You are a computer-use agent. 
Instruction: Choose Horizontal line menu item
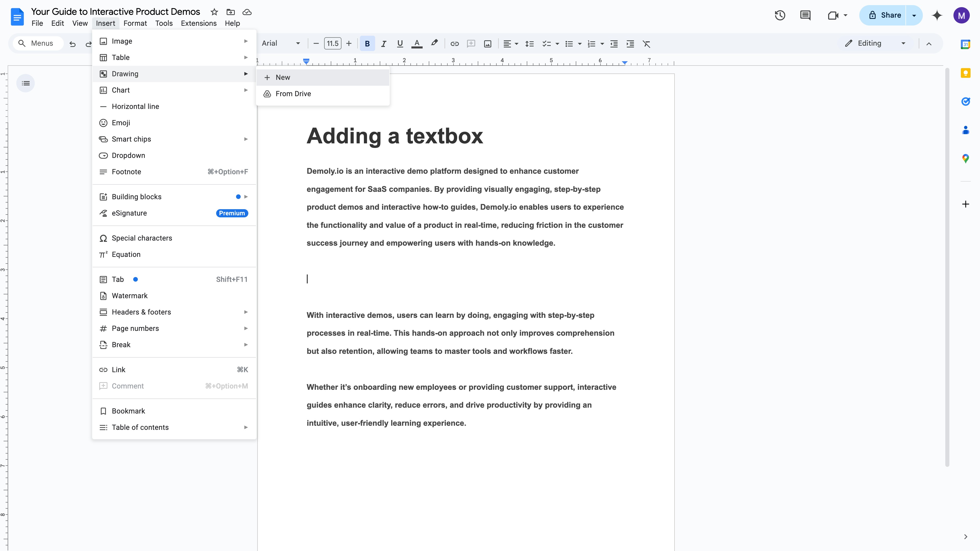(174, 106)
